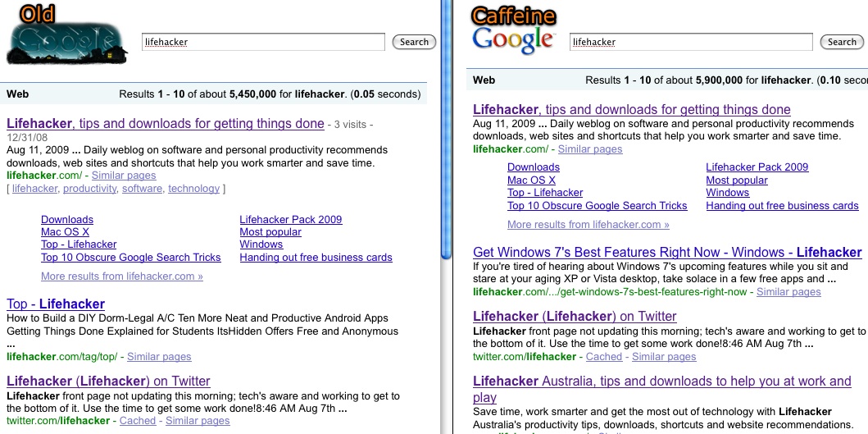Open Lifehacker Pack 2009 sitelink in Old Google
The image size is (868, 434).
pyautogui.click(x=291, y=220)
